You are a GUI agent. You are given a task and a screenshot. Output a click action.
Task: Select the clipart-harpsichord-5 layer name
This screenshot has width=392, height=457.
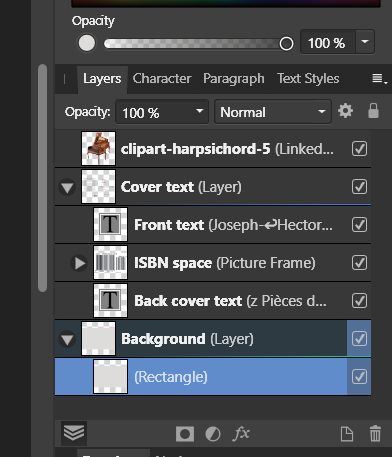196,149
